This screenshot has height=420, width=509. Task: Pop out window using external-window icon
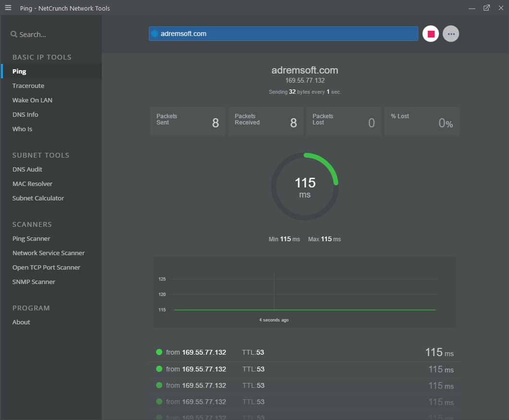click(x=486, y=8)
